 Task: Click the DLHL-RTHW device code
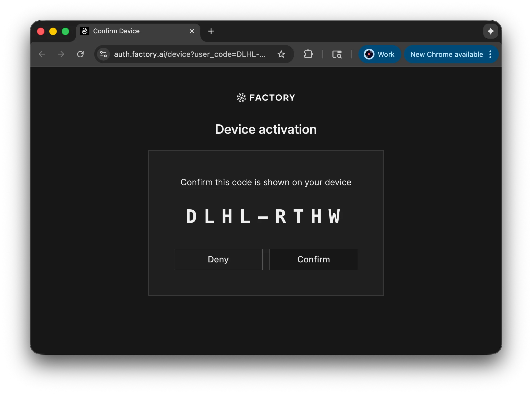pyautogui.click(x=264, y=216)
